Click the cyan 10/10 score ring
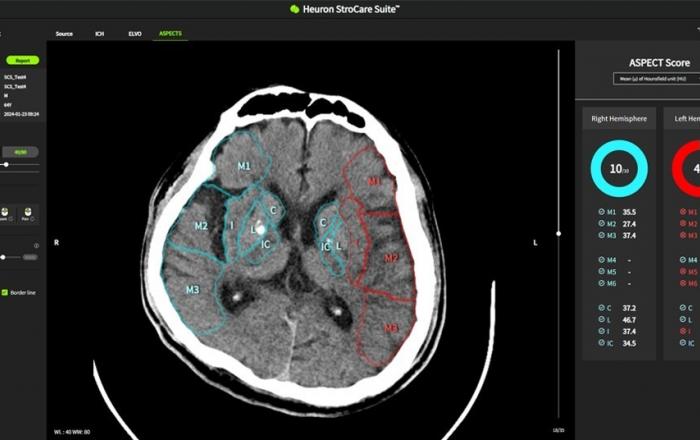700x440 pixels. point(619,168)
